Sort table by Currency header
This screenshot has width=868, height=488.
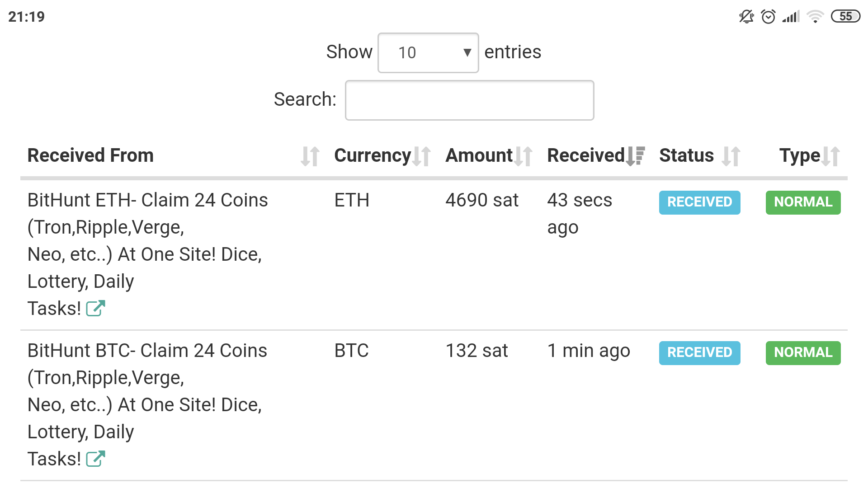pyautogui.click(x=373, y=155)
